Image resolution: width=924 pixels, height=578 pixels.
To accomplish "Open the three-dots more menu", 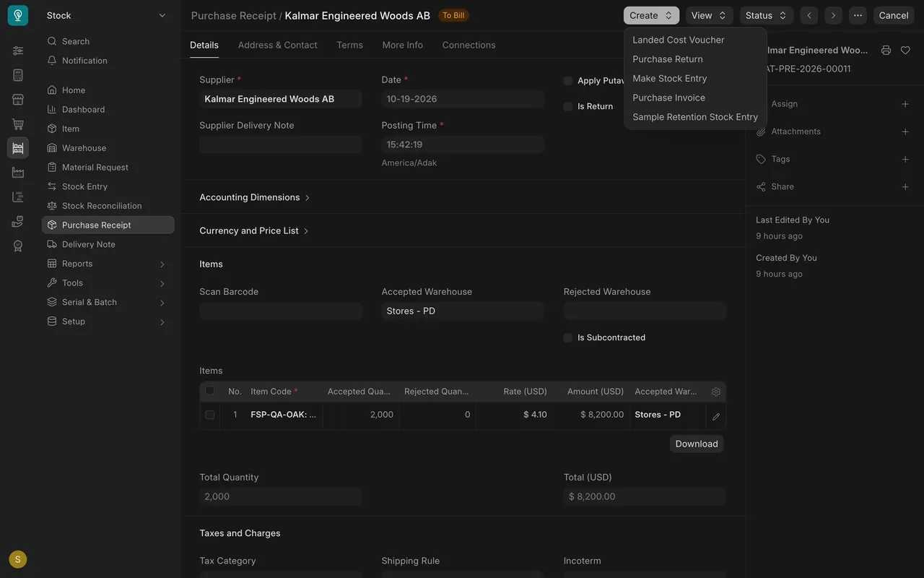I will click(x=858, y=15).
